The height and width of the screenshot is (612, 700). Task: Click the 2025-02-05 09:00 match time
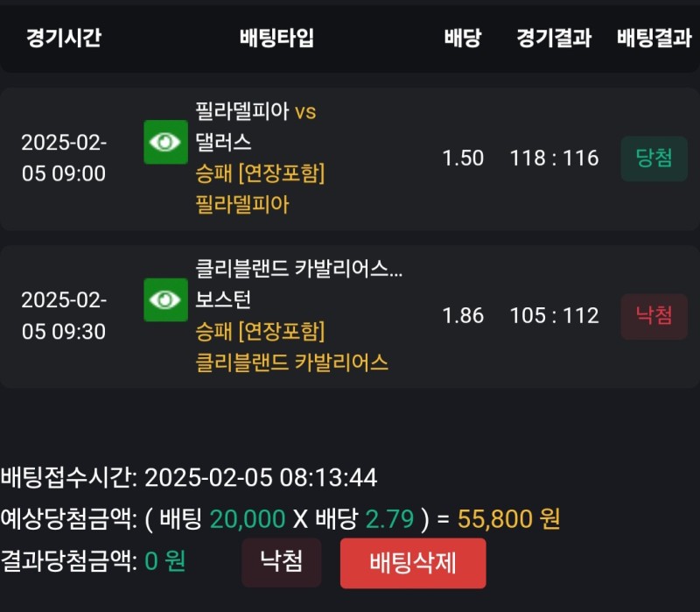point(64,158)
